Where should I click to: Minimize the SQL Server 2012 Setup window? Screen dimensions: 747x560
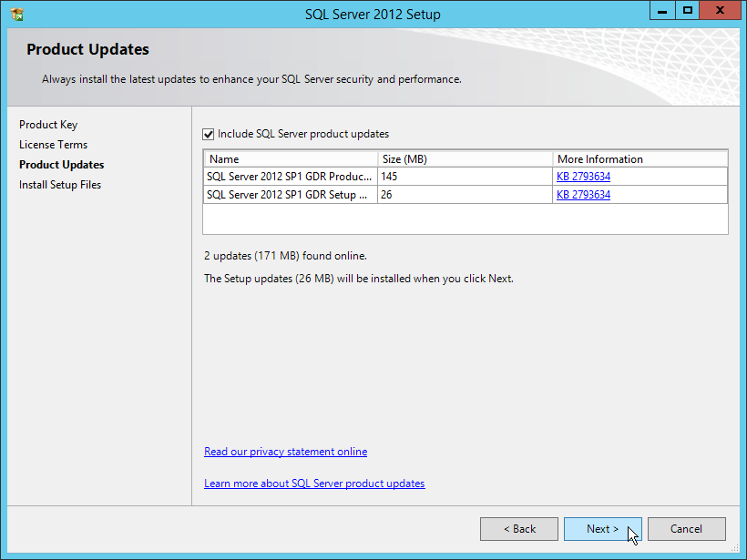pyautogui.click(x=661, y=11)
